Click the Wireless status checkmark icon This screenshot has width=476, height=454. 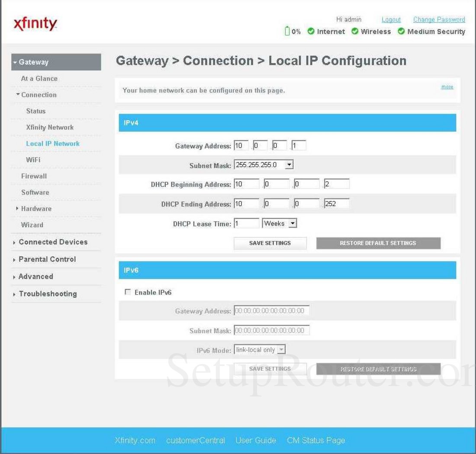(x=355, y=31)
